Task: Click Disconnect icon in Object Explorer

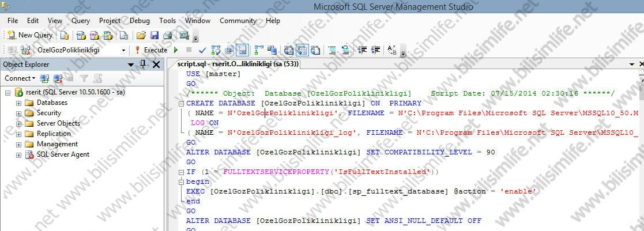Action: [x=58, y=78]
